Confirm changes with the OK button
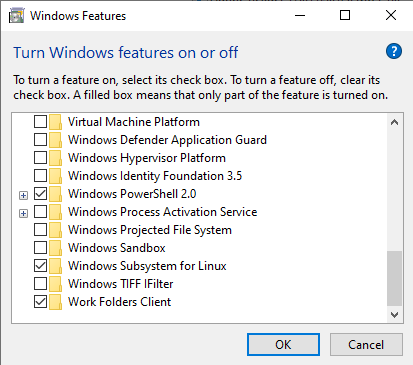The height and width of the screenshot is (365, 413). pyautogui.click(x=283, y=344)
